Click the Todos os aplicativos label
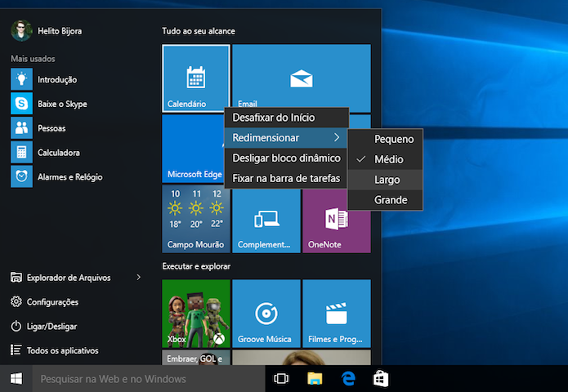The image size is (568, 392). point(63,350)
